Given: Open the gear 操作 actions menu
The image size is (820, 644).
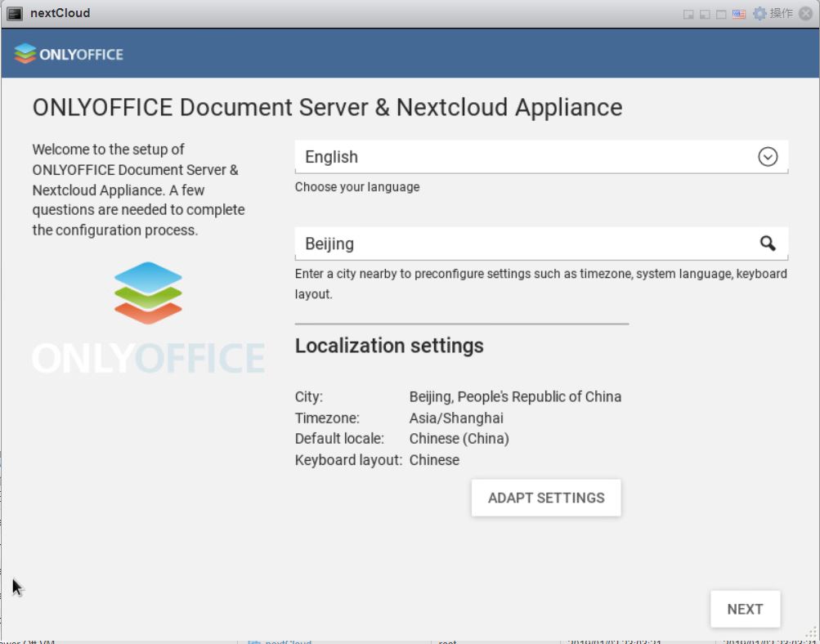Looking at the screenshot, I should (773, 13).
